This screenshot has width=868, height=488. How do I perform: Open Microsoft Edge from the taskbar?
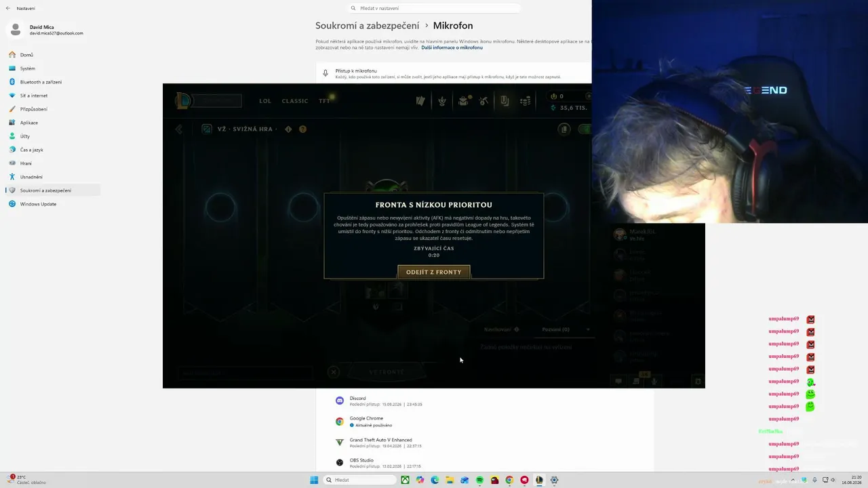[435, 480]
